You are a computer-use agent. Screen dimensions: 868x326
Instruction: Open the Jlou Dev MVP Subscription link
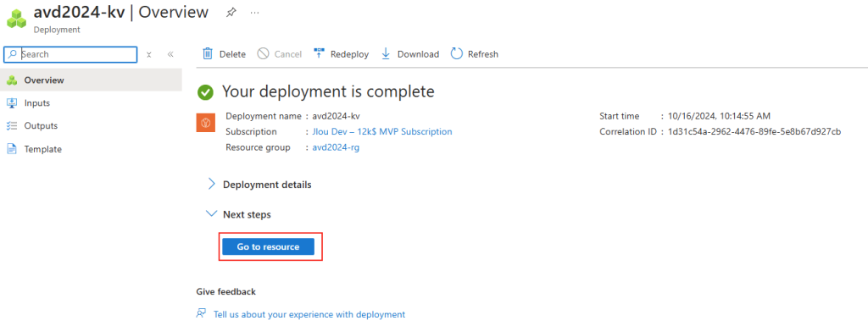click(382, 131)
